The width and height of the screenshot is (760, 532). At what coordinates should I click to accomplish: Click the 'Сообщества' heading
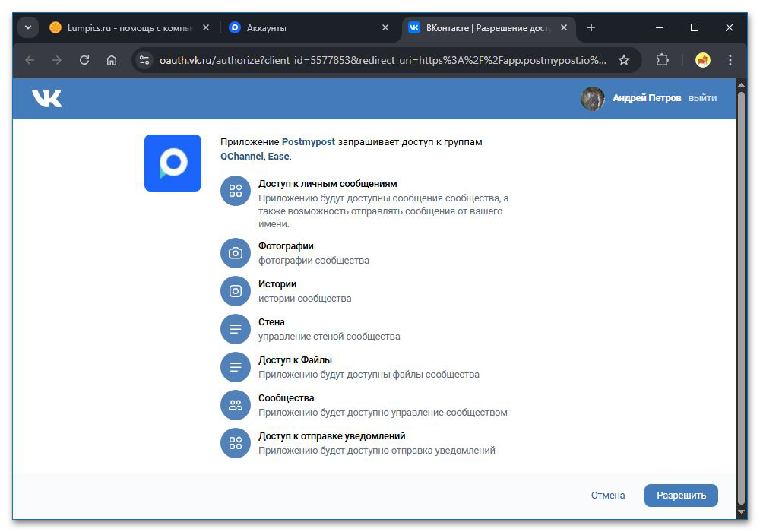[x=286, y=398]
